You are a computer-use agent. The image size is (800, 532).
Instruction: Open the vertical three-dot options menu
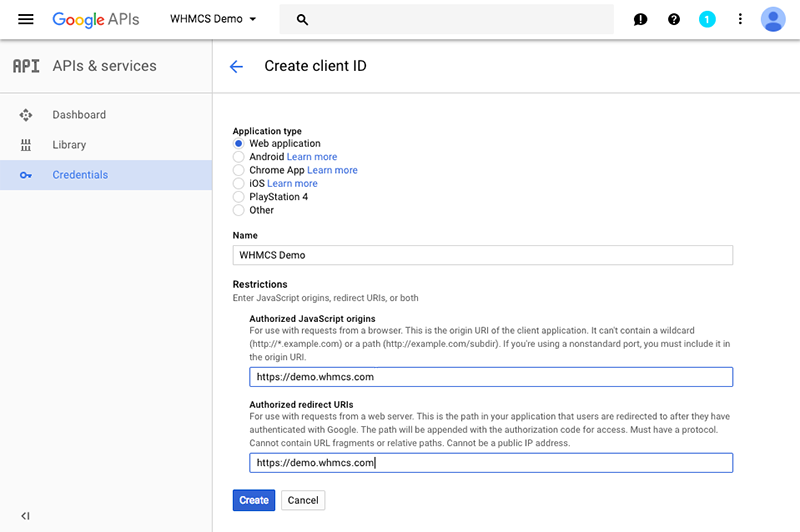tap(740, 19)
